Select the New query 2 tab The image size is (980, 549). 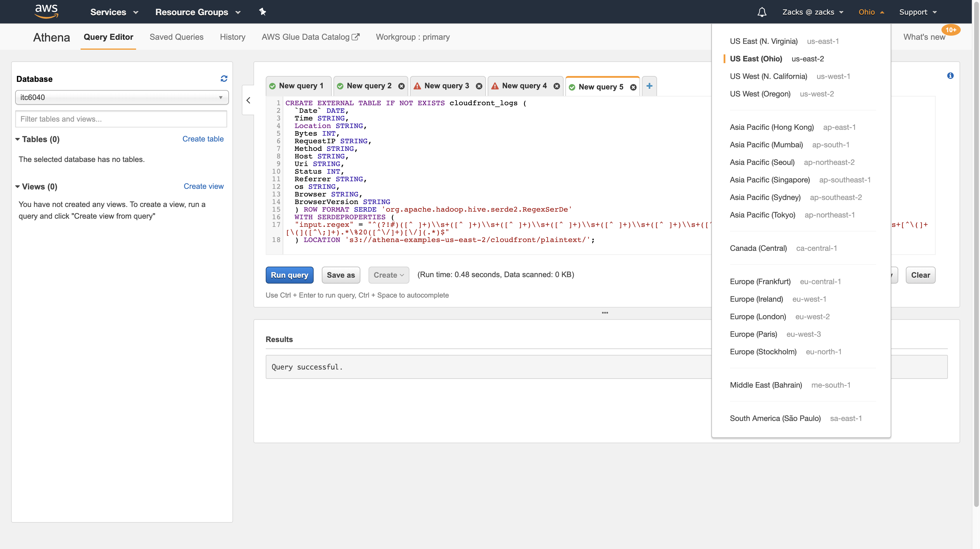point(369,86)
